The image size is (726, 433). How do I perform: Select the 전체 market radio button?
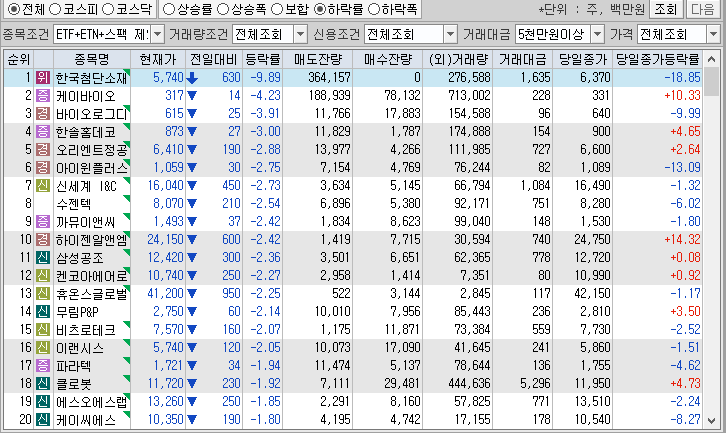[x=14, y=9]
